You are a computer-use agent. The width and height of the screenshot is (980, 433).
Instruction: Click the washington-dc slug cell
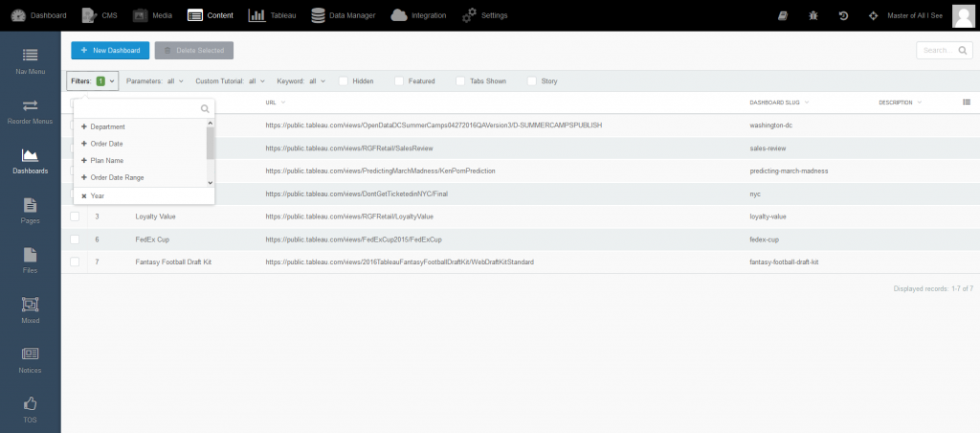tap(770, 125)
